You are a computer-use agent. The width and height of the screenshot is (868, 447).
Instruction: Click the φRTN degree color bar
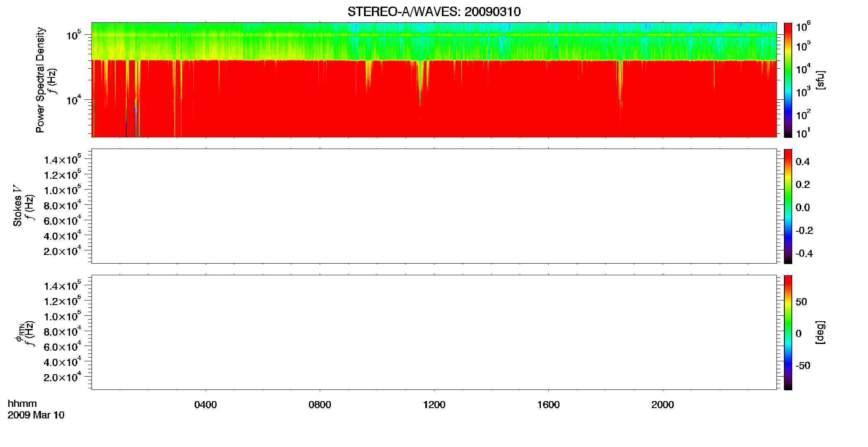788,332
